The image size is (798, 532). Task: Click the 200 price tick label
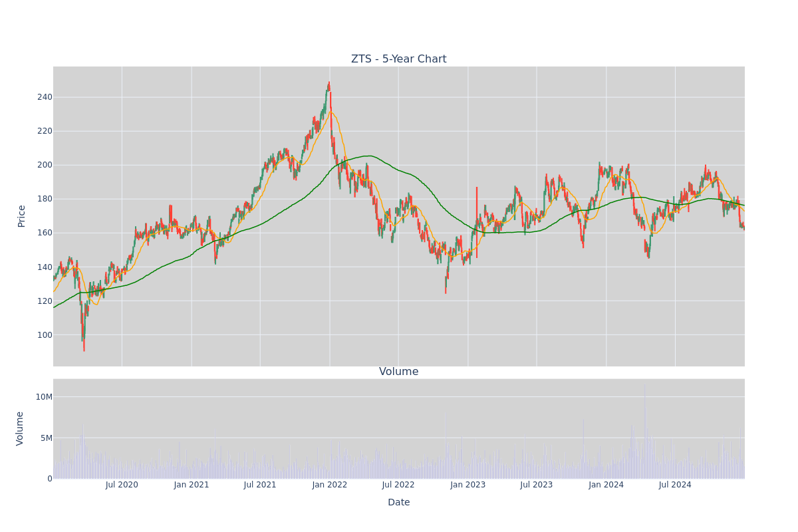pos(45,165)
